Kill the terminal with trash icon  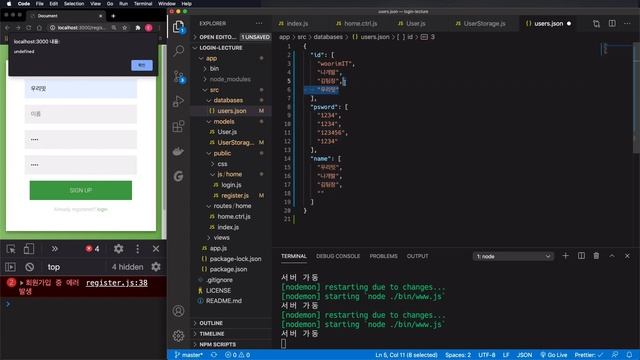click(x=596, y=256)
